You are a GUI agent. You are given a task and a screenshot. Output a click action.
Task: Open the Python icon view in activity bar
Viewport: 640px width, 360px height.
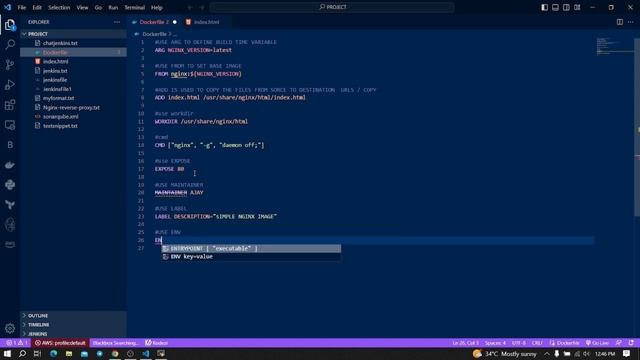(x=10, y=184)
